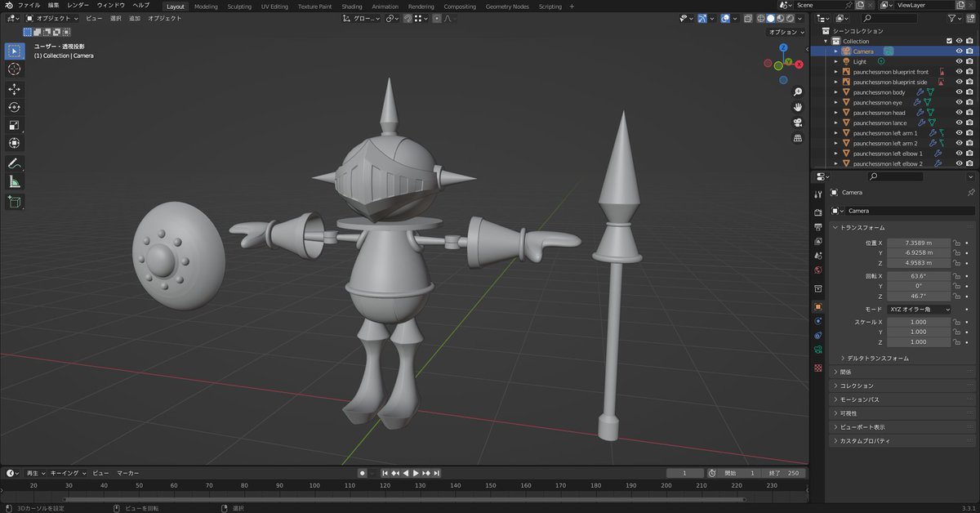This screenshot has width=980, height=513.
Task: Open the timeline 再生 menu
Action: click(35, 473)
